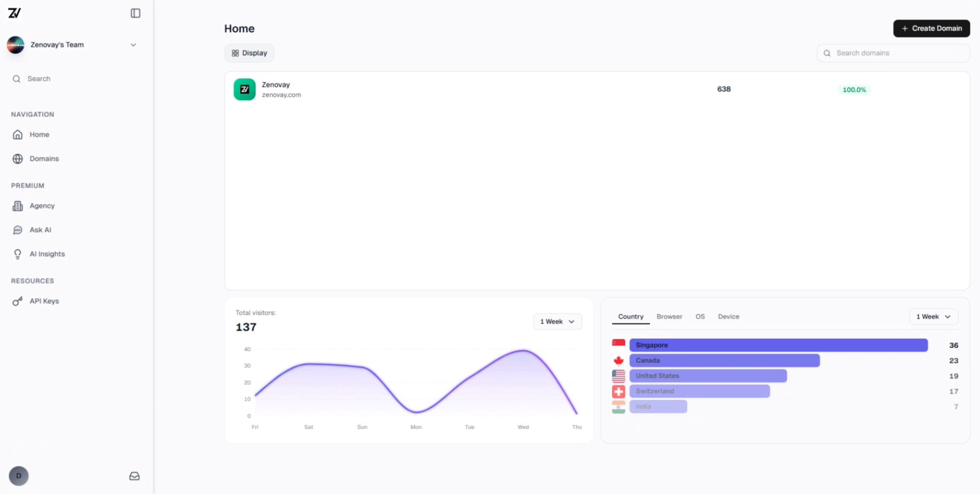
Task: Click the Search domains input field
Action: (893, 52)
